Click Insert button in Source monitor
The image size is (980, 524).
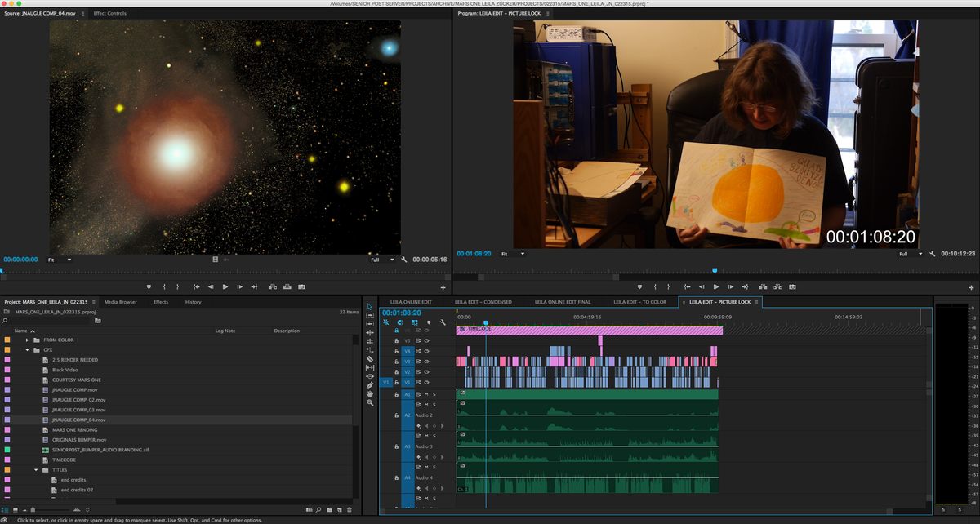tap(273, 287)
